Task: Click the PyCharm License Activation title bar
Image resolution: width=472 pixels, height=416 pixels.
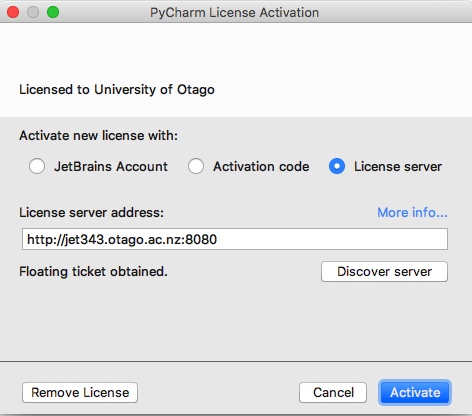Action: click(x=234, y=13)
